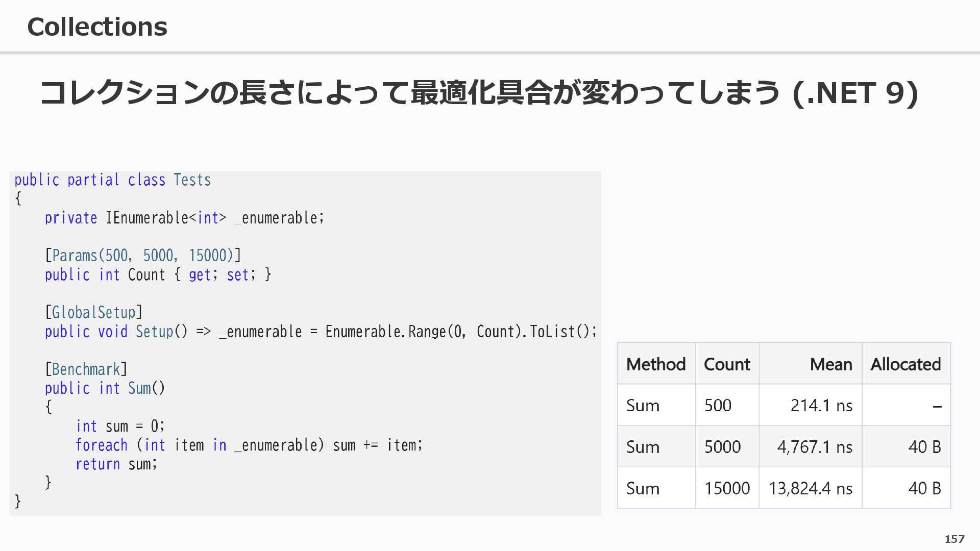Click the Method column header

(x=655, y=364)
